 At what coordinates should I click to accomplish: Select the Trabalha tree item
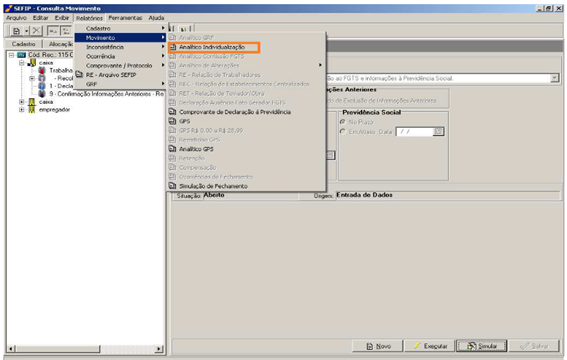tap(61, 70)
